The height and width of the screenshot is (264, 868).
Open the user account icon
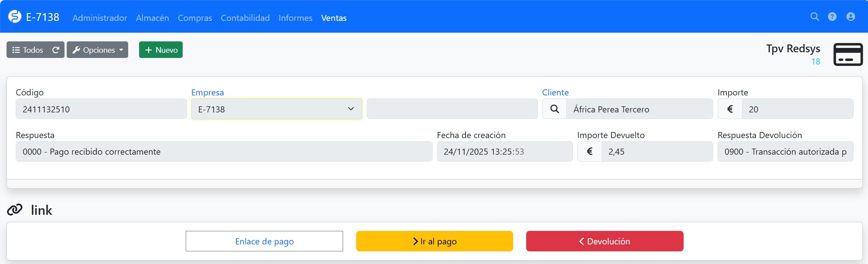851,17
